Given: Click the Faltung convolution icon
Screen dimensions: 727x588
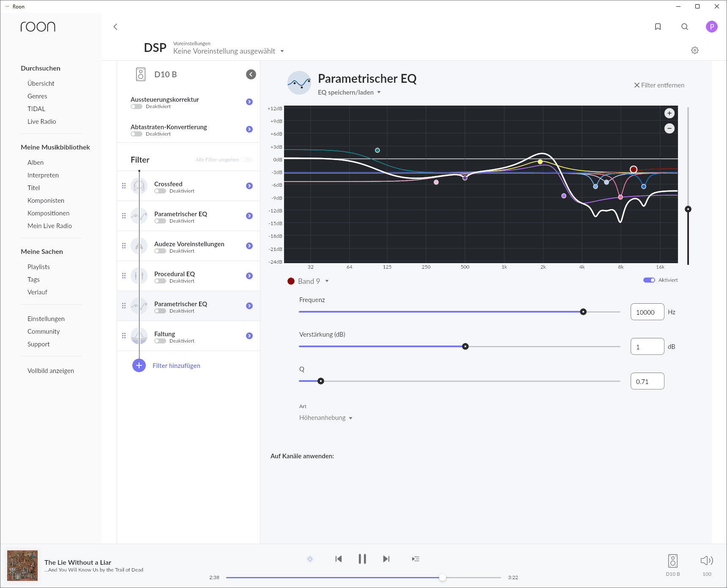Looking at the screenshot, I should 139,336.
